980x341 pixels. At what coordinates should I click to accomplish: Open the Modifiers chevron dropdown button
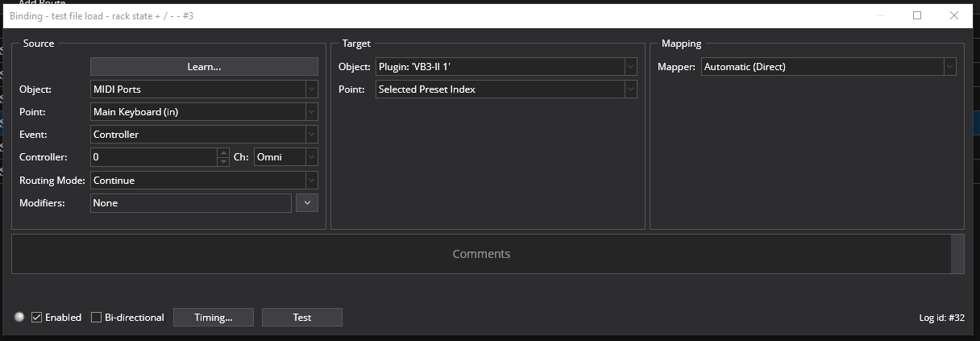(x=307, y=203)
